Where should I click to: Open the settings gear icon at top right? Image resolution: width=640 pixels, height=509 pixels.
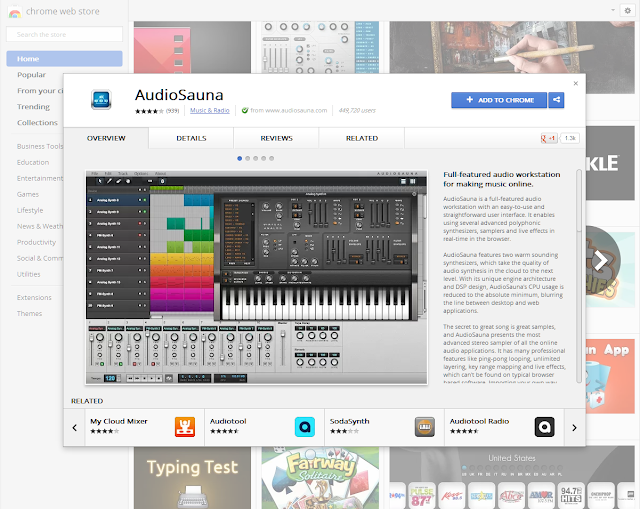(628, 10)
